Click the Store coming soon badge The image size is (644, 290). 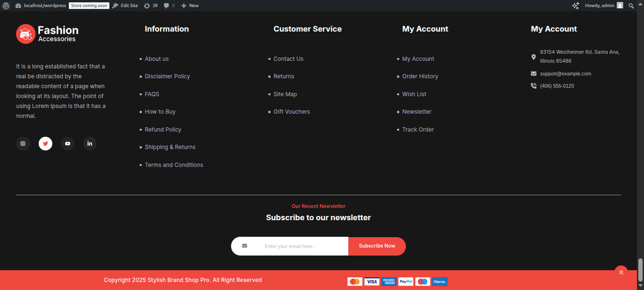click(89, 6)
